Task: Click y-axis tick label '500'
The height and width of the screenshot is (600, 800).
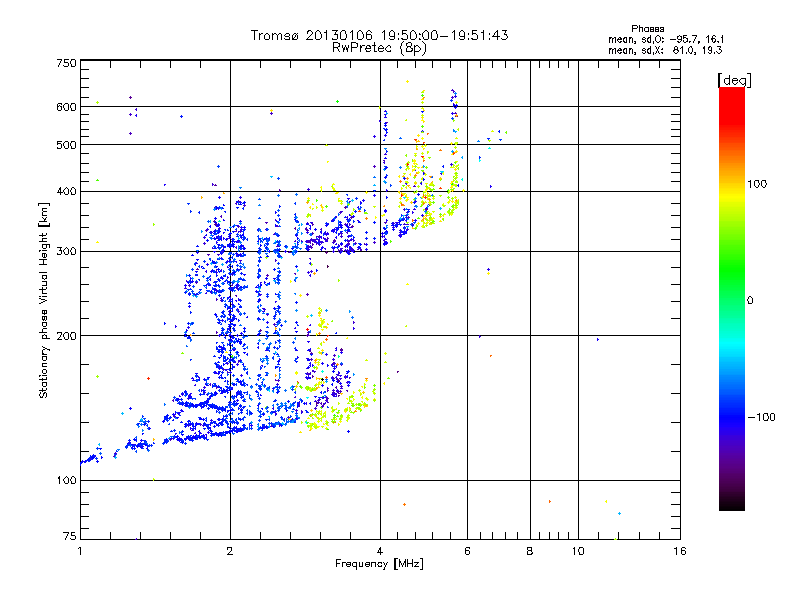Action: pos(66,145)
